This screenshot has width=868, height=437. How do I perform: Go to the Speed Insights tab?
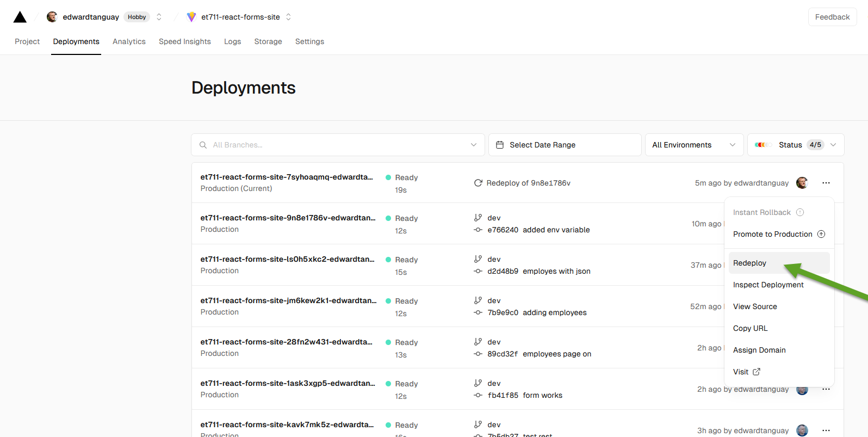185,41
